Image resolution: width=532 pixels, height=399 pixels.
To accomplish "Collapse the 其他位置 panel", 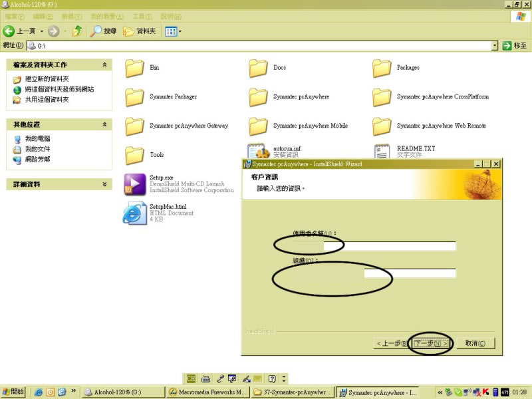I will pyautogui.click(x=104, y=124).
